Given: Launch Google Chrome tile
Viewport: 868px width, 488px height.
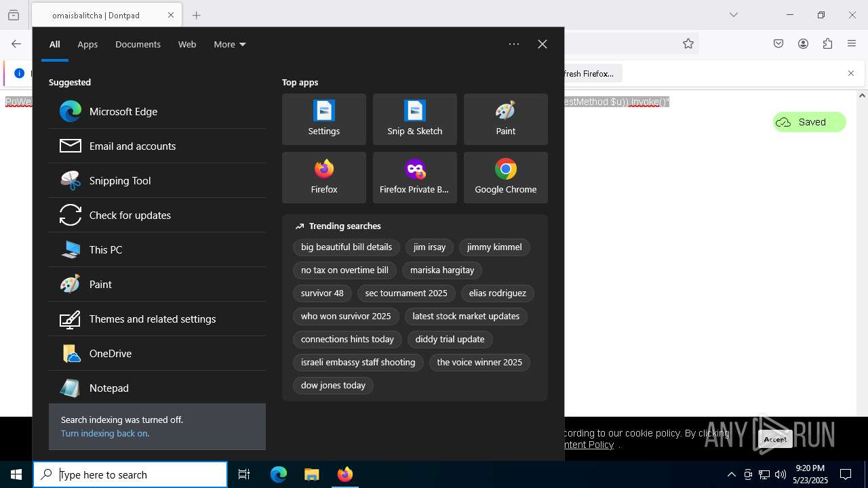Looking at the screenshot, I should (x=506, y=178).
